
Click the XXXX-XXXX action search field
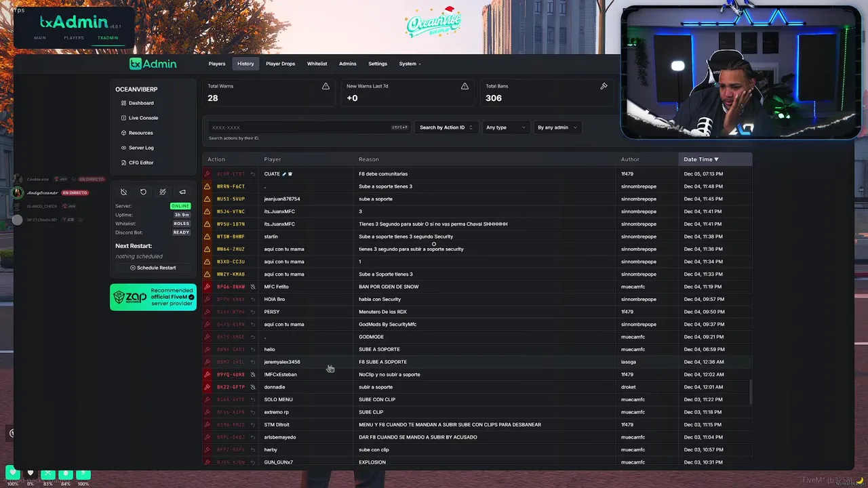click(309, 127)
